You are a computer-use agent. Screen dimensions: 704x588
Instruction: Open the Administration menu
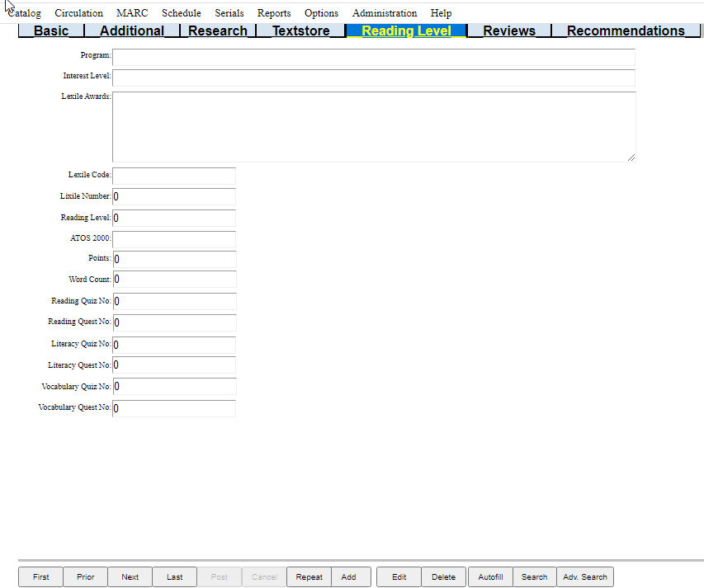pyautogui.click(x=385, y=13)
